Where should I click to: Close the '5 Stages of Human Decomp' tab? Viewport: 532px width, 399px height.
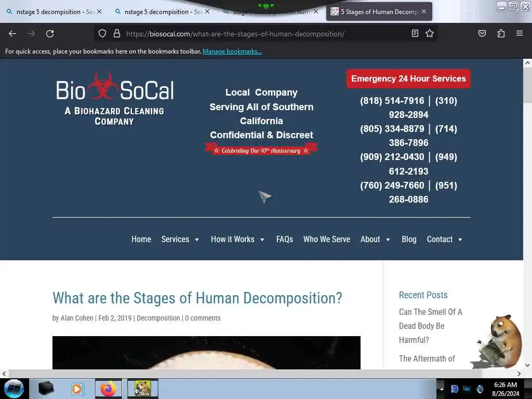[424, 11]
